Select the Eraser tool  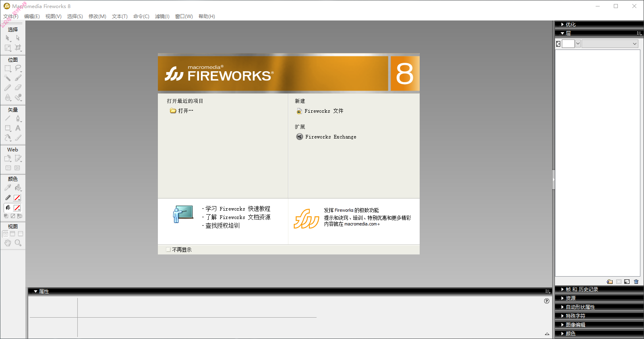point(18,87)
